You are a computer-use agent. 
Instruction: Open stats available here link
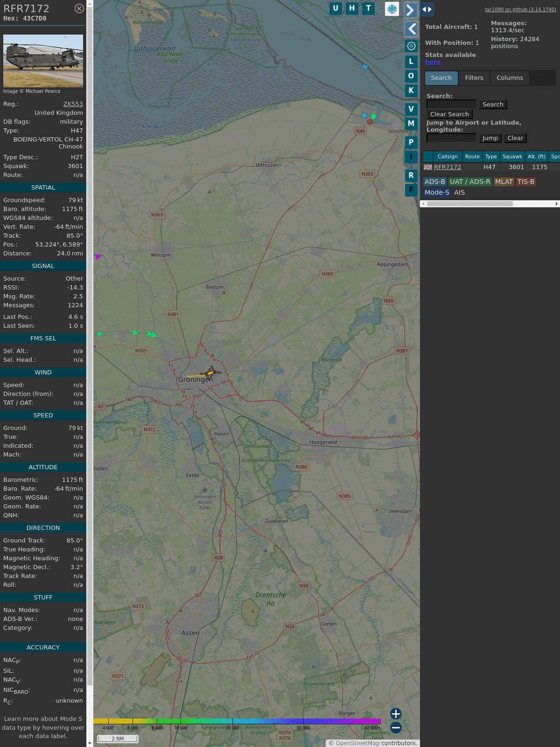pyautogui.click(x=433, y=62)
